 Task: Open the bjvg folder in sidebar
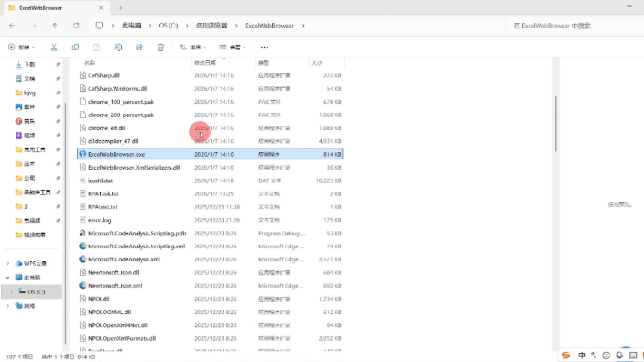(x=30, y=93)
